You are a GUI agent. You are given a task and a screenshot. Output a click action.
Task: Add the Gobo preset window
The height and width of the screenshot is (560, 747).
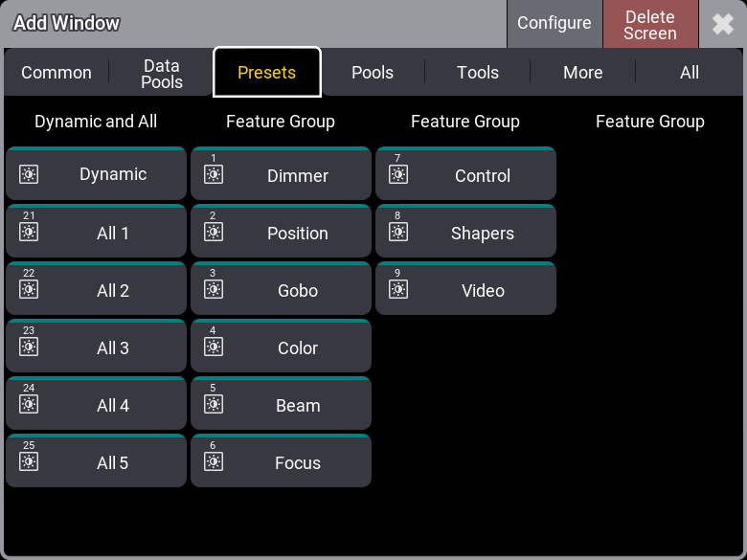[281, 288]
